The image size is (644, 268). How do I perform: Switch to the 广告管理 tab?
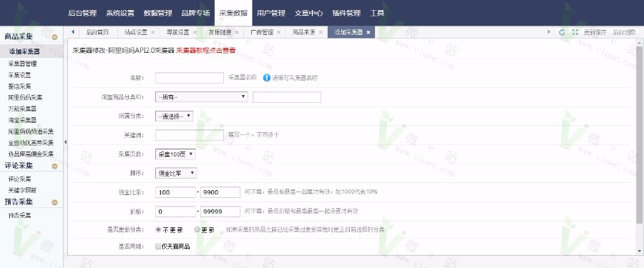[x=262, y=32]
